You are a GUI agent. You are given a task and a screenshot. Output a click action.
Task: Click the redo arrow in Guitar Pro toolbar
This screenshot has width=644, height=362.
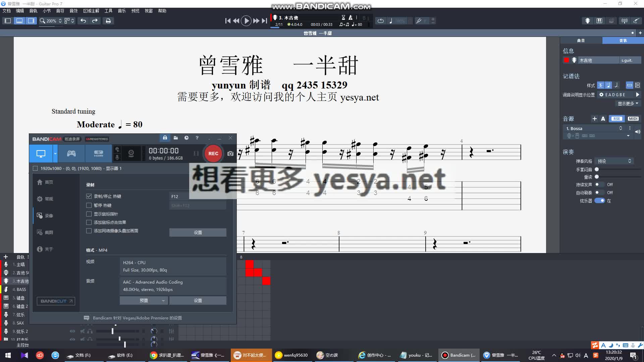(x=95, y=21)
